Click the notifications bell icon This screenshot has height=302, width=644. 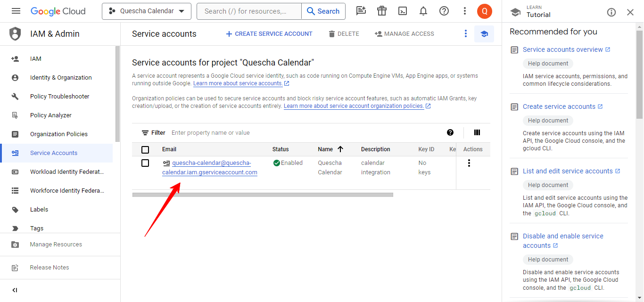click(423, 11)
